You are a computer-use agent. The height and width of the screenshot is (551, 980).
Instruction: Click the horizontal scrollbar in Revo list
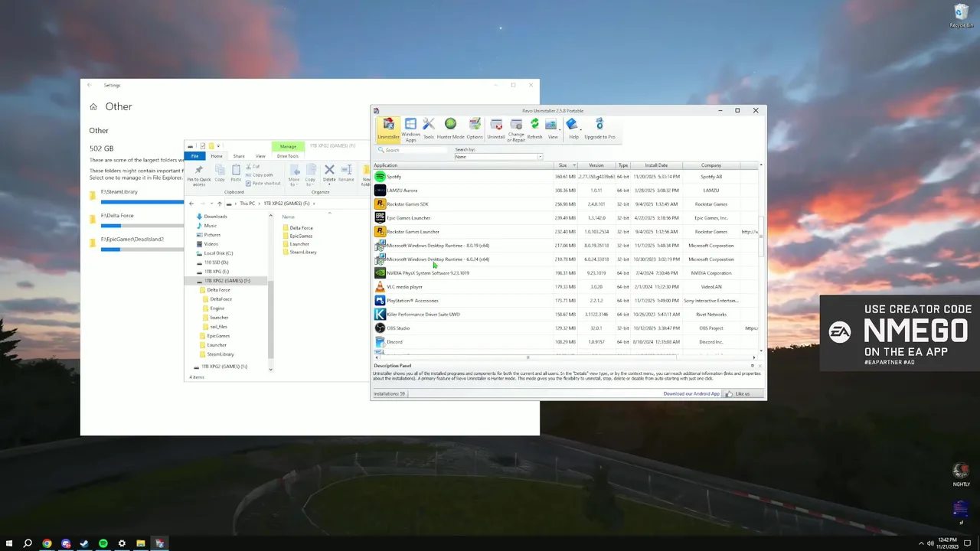pyautogui.click(x=528, y=357)
